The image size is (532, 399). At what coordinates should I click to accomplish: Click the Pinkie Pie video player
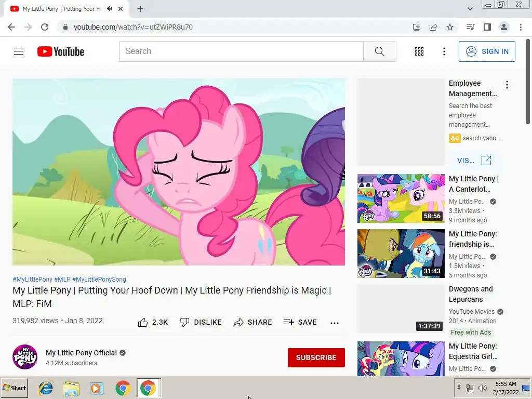pyautogui.click(x=179, y=172)
